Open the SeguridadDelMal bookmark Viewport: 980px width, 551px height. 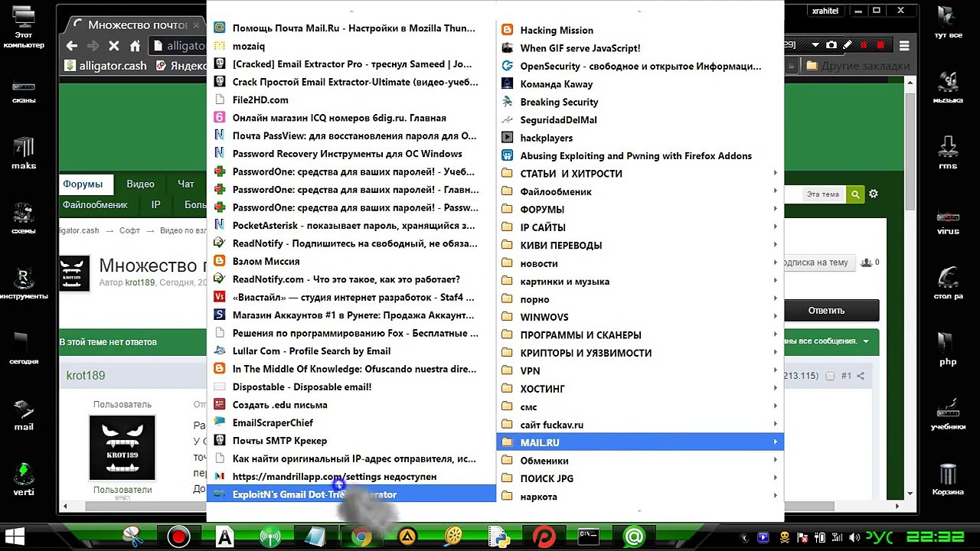click(640, 119)
